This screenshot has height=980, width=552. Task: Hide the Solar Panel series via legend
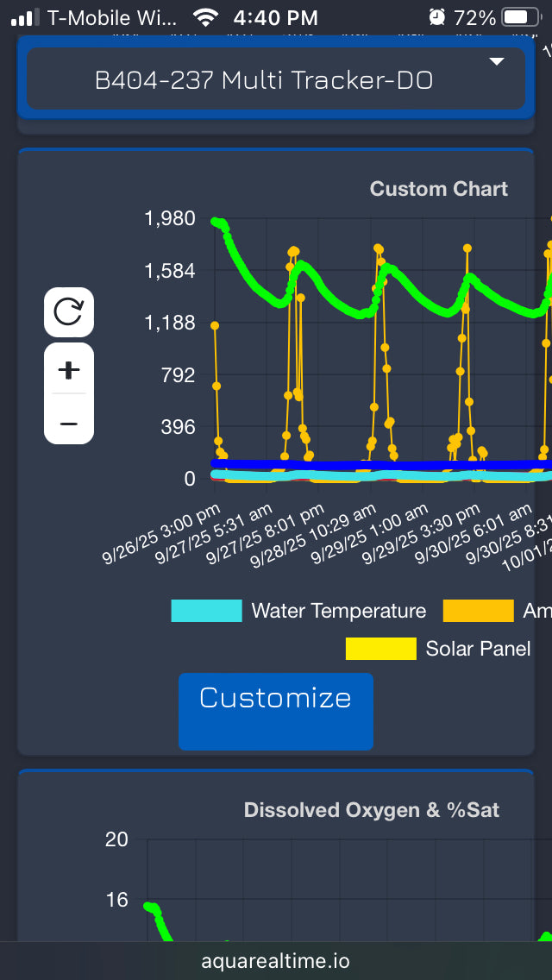pyautogui.click(x=477, y=649)
